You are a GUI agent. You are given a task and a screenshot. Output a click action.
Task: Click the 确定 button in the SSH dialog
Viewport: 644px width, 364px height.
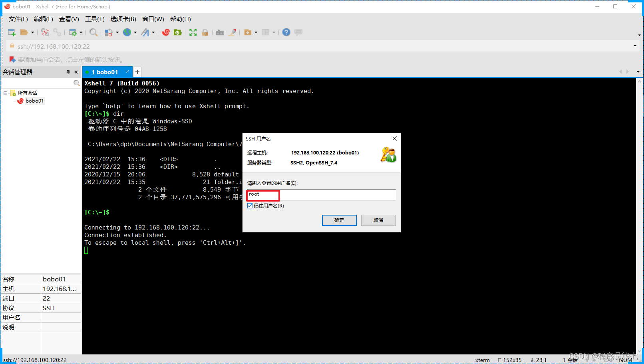point(339,220)
